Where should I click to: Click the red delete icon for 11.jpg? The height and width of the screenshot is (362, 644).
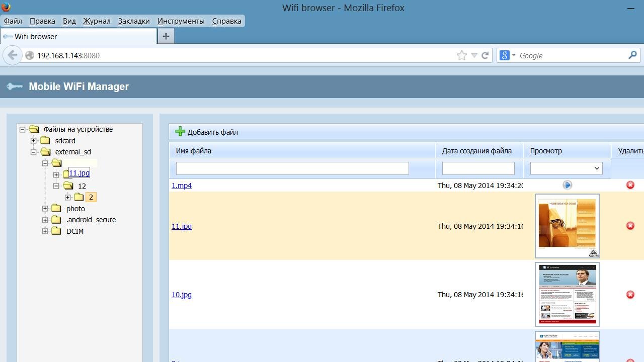630,226
